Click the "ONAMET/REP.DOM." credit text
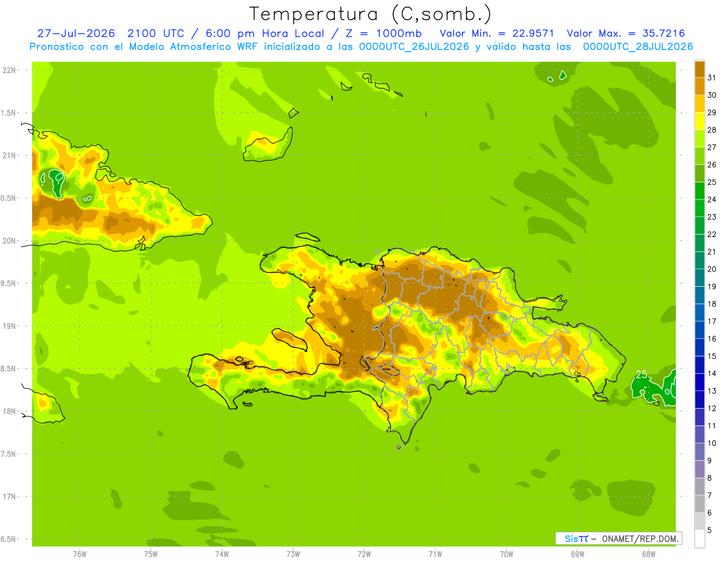728x562 pixels. coord(640,538)
